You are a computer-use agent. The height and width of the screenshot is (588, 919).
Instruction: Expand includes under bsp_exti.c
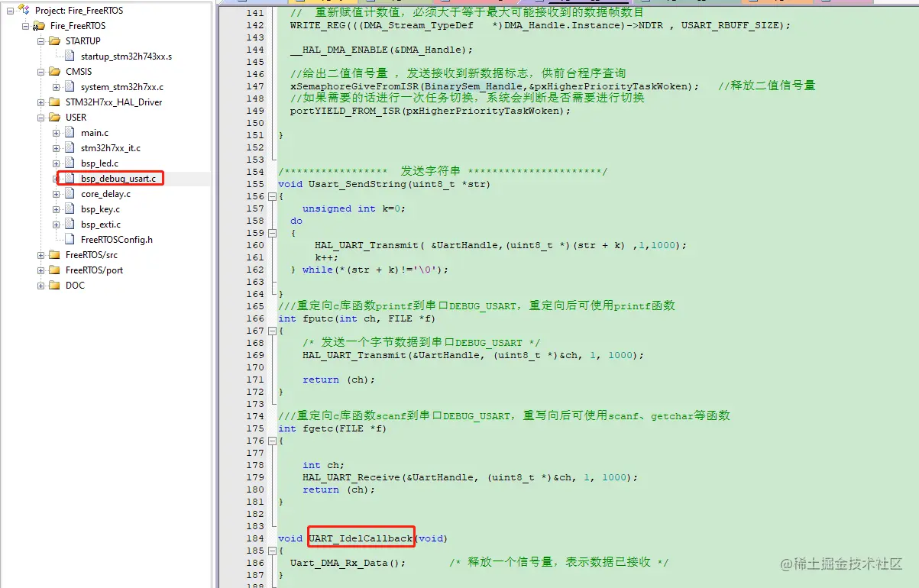point(57,224)
